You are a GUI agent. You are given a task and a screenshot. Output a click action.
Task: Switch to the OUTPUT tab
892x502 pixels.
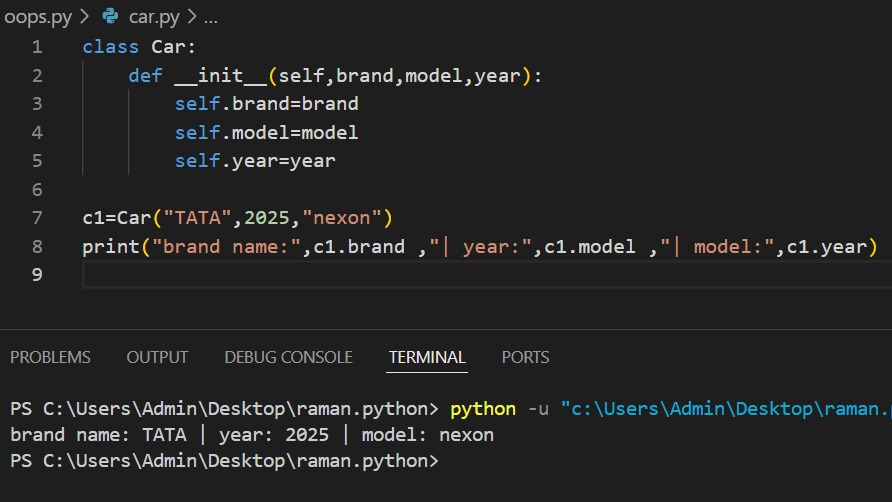tap(157, 357)
